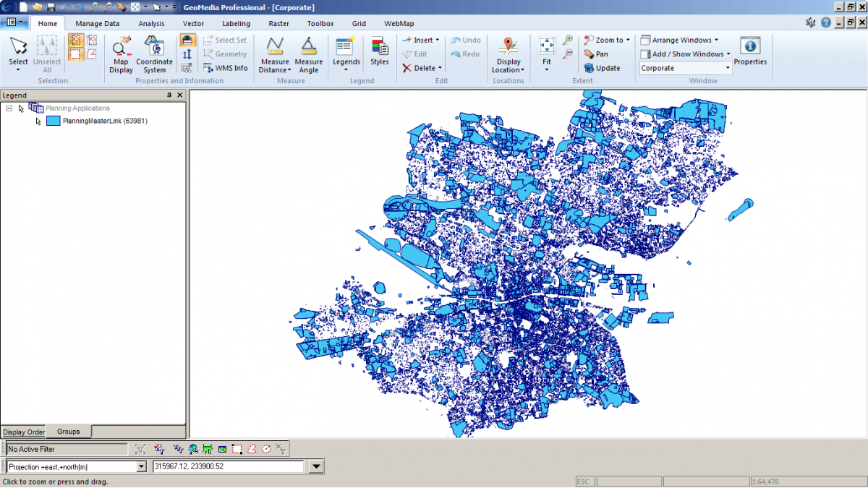Select the Pan tool
Screen dimensions: 868x488
point(595,54)
